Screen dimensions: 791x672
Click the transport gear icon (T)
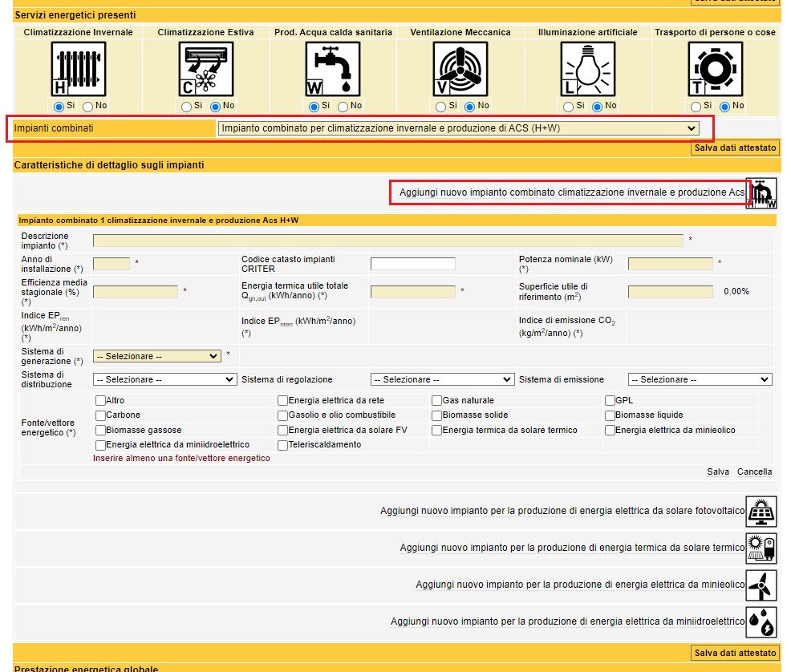coord(716,69)
